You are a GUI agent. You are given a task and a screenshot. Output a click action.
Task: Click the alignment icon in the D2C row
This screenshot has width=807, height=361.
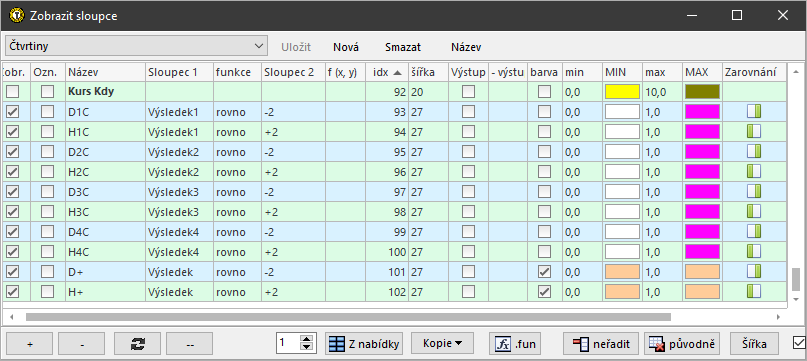click(753, 152)
